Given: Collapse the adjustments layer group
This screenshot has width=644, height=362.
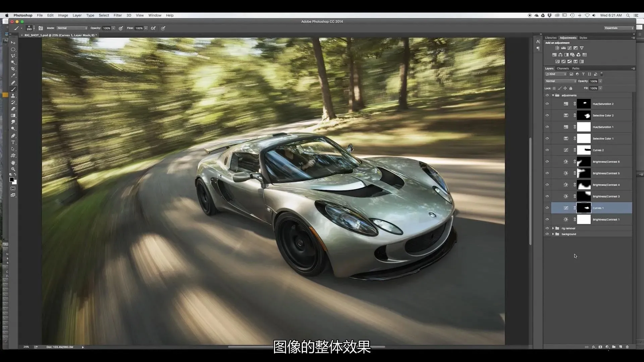Looking at the screenshot, I should 553,96.
